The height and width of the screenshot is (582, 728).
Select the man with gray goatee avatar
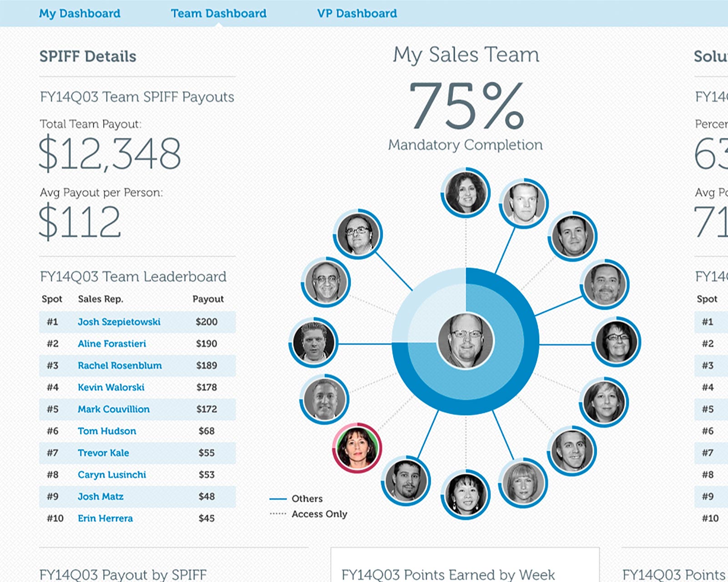tap(604, 284)
